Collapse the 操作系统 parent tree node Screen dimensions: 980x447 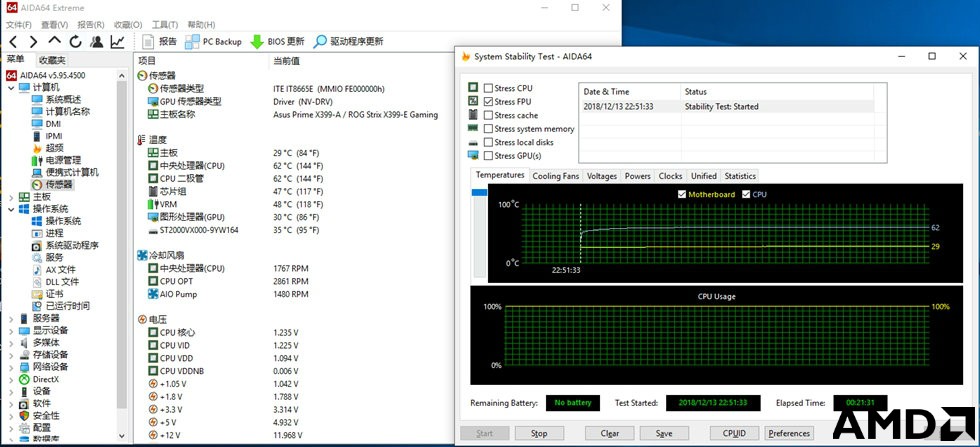click(11, 209)
